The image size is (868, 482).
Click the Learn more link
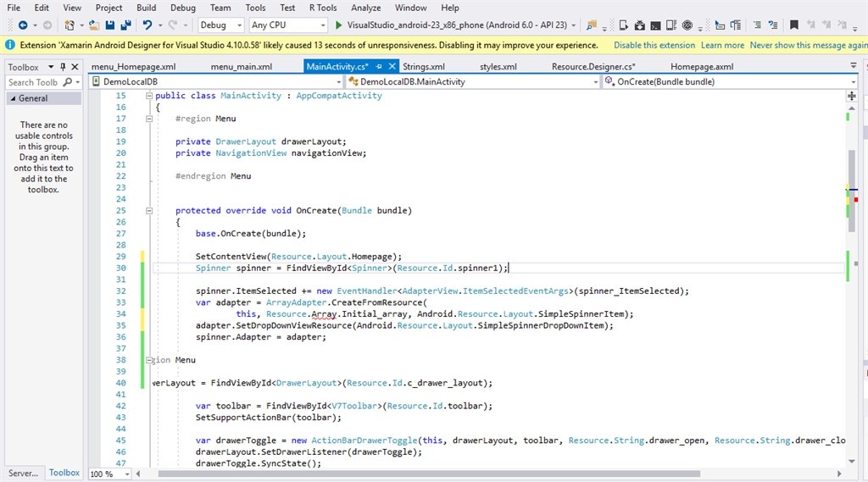pos(722,46)
